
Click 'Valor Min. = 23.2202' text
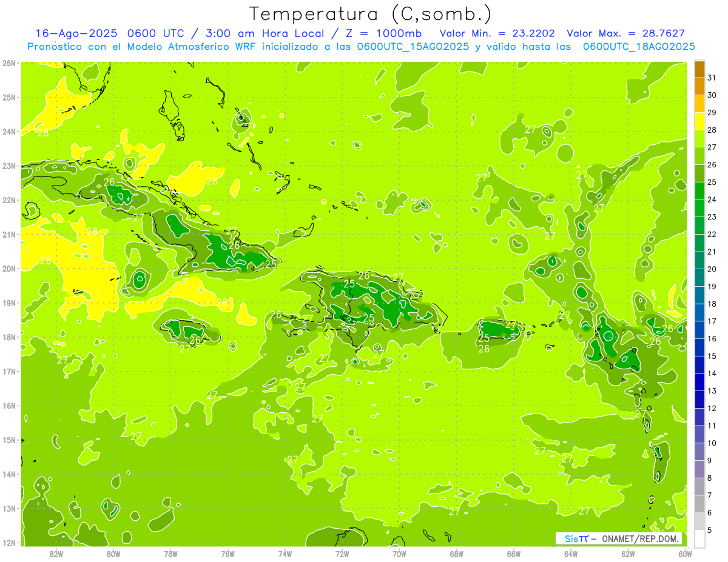497,33
